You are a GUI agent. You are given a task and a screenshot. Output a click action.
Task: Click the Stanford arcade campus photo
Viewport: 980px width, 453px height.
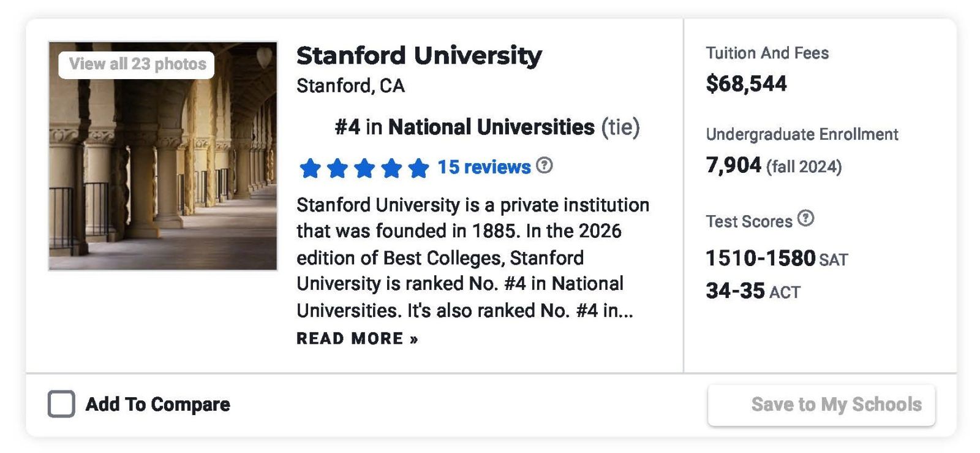pyautogui.click(x=163, y=178)
